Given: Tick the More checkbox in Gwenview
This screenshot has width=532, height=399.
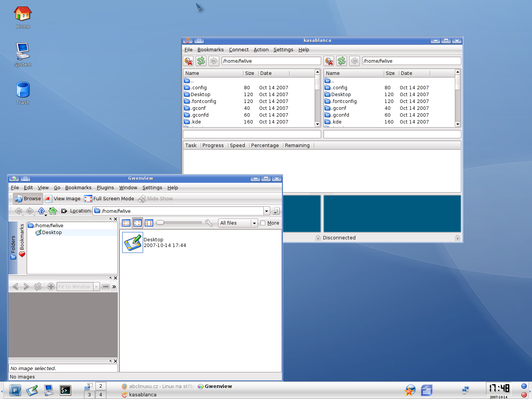Looking at the screenshot, I should point(263,223).
